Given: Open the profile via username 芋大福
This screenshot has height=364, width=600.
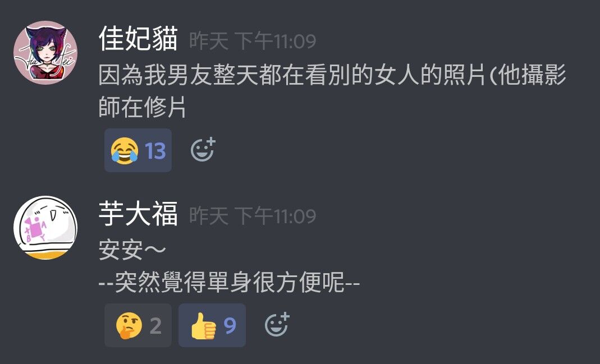Looking at the screenshot, I should coord(138,214).
